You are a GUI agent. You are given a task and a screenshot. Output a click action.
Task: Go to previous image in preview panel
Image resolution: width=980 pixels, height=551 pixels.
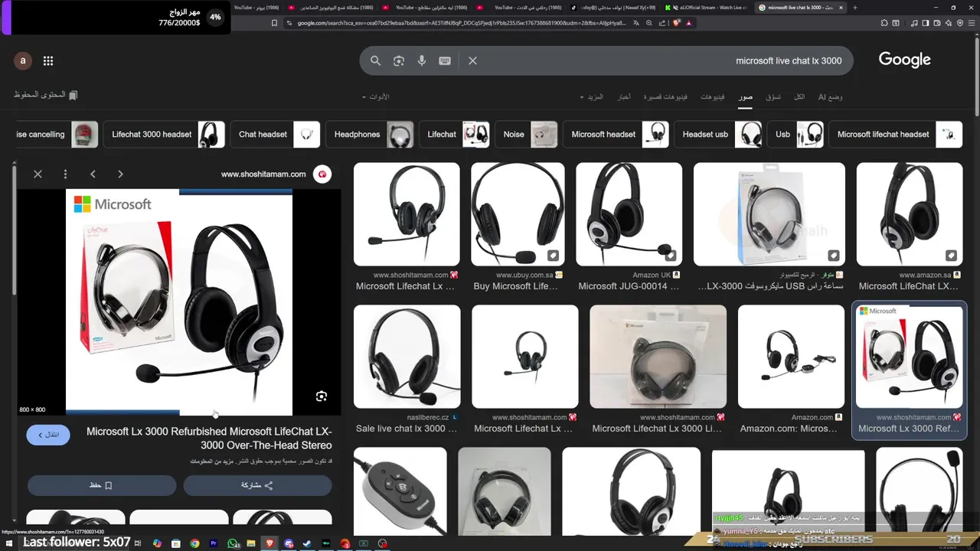click(93, 174)
